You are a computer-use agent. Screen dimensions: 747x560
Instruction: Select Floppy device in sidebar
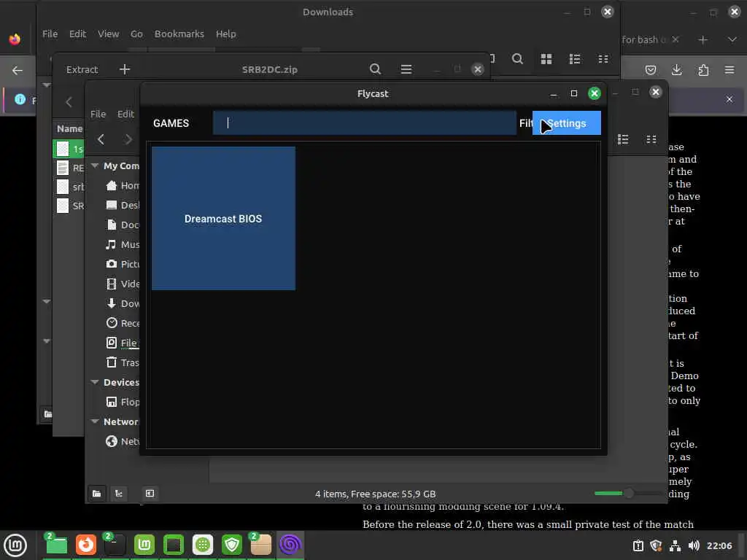123,402
